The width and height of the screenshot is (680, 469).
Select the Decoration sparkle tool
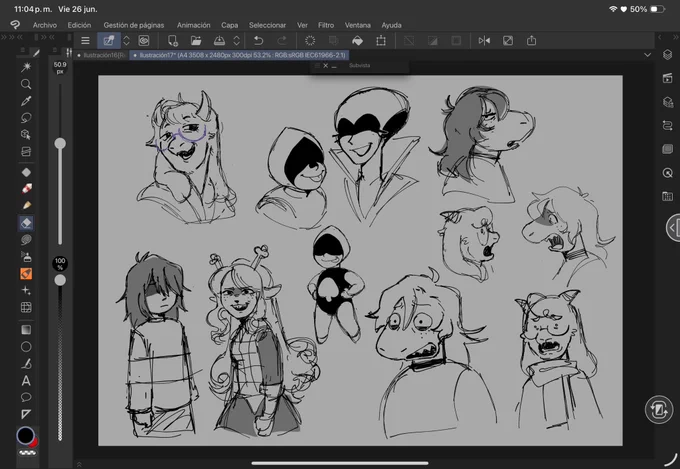[26, 291]
